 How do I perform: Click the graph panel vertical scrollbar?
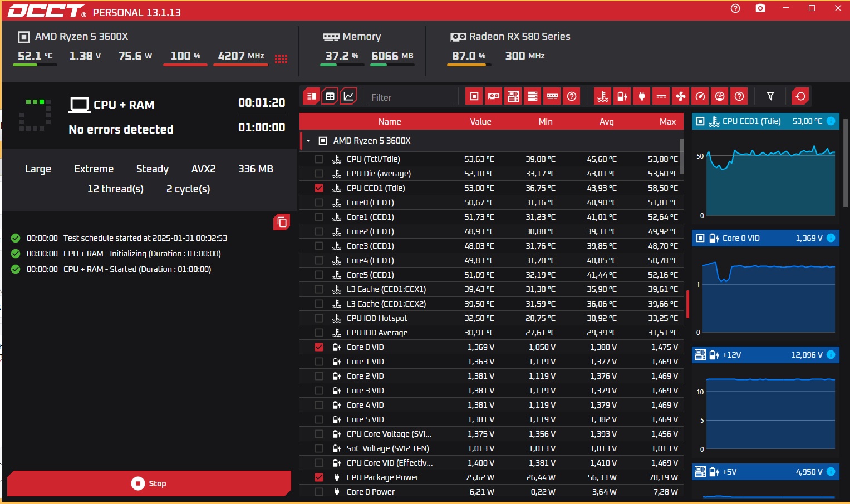[x=846, y=163]
